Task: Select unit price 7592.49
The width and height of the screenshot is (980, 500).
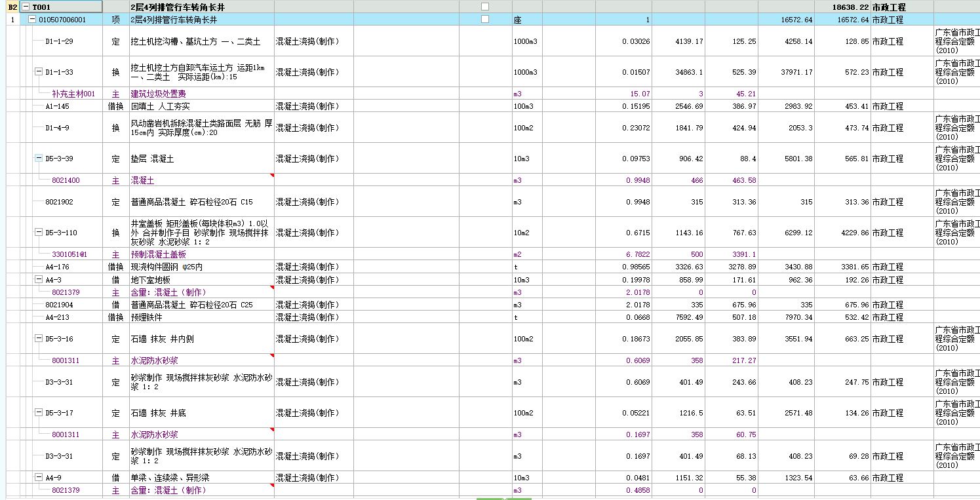Action: click(x=688, y=317)
